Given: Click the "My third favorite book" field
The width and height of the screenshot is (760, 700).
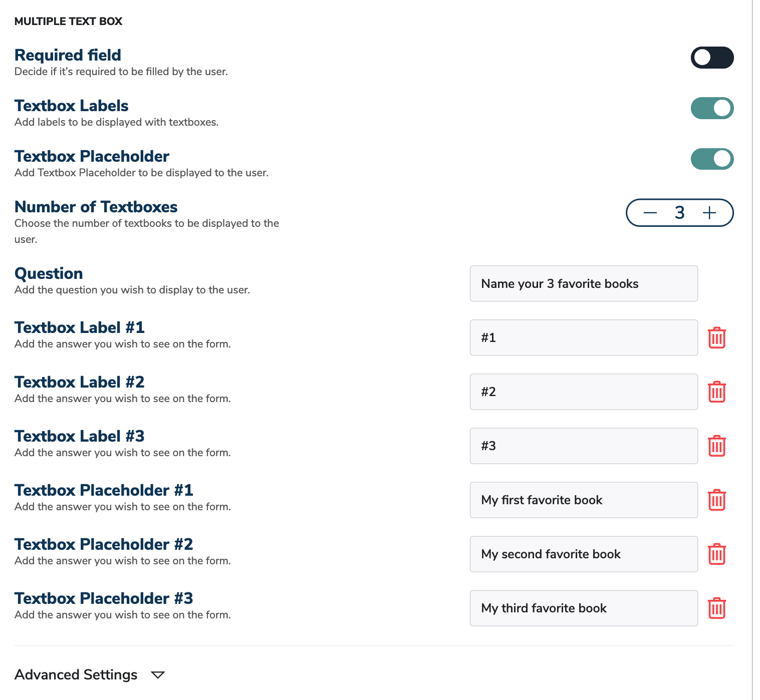Looking at the screenshot, I should tap(583, 608).
